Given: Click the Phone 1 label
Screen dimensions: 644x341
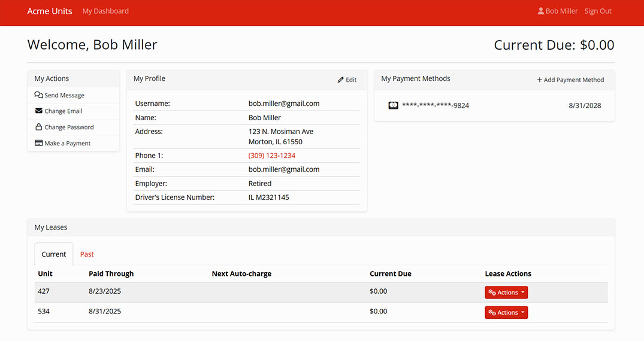Looking at the screenshot, I should point(149,156).
